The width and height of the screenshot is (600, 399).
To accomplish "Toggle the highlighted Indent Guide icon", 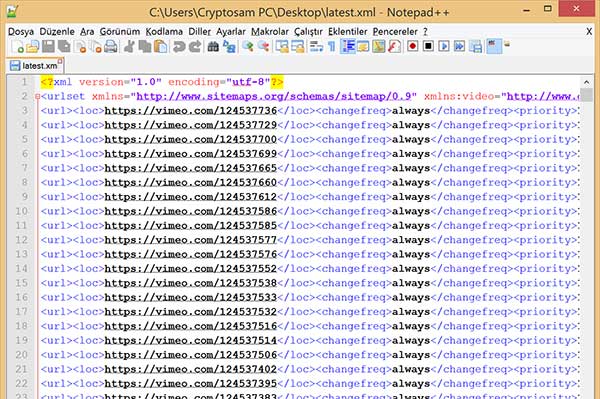I will tap(348, 46).
